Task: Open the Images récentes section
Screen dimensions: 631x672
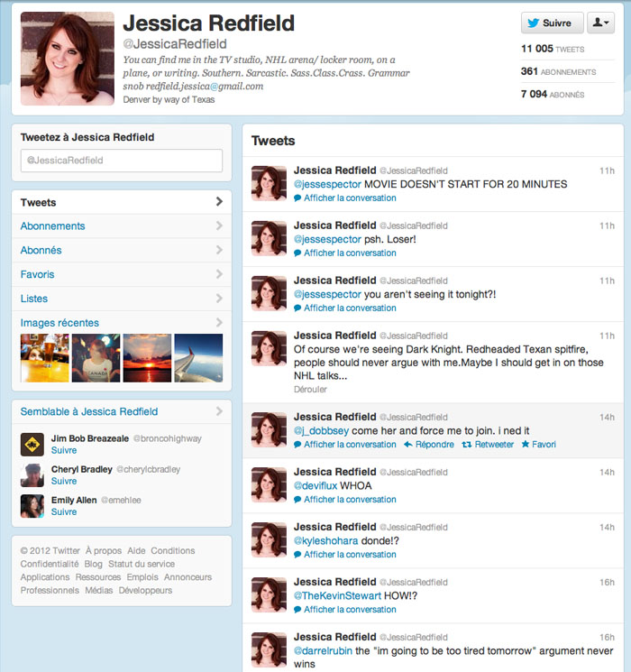Action: click(x=59, y=323)
